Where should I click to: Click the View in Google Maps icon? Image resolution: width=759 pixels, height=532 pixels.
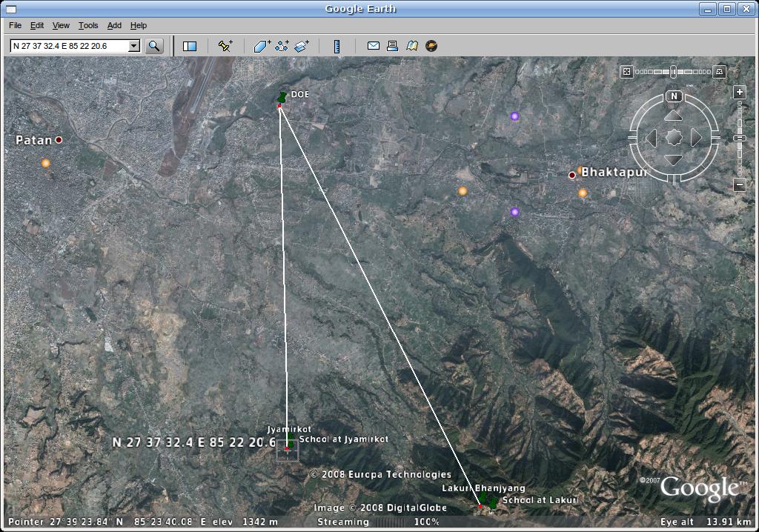coord(412,46)
